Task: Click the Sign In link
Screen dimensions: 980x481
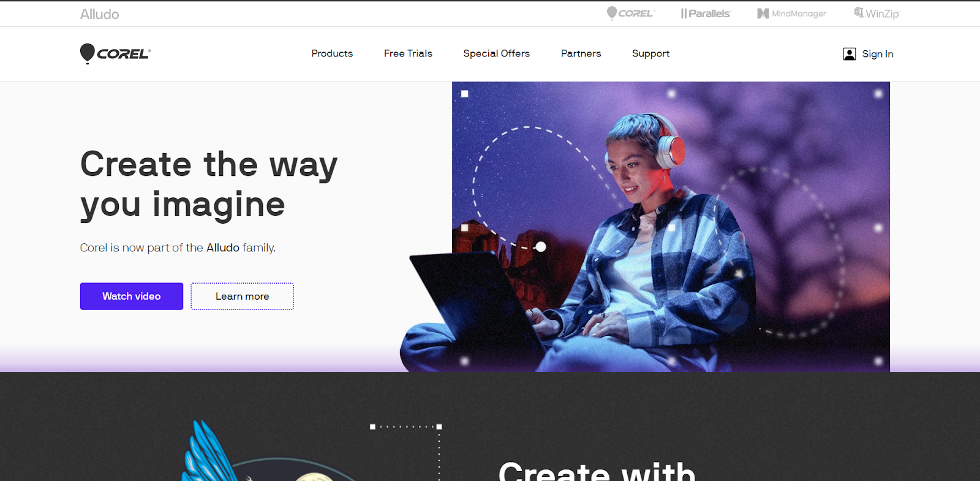Action: [x=878, y=54]
